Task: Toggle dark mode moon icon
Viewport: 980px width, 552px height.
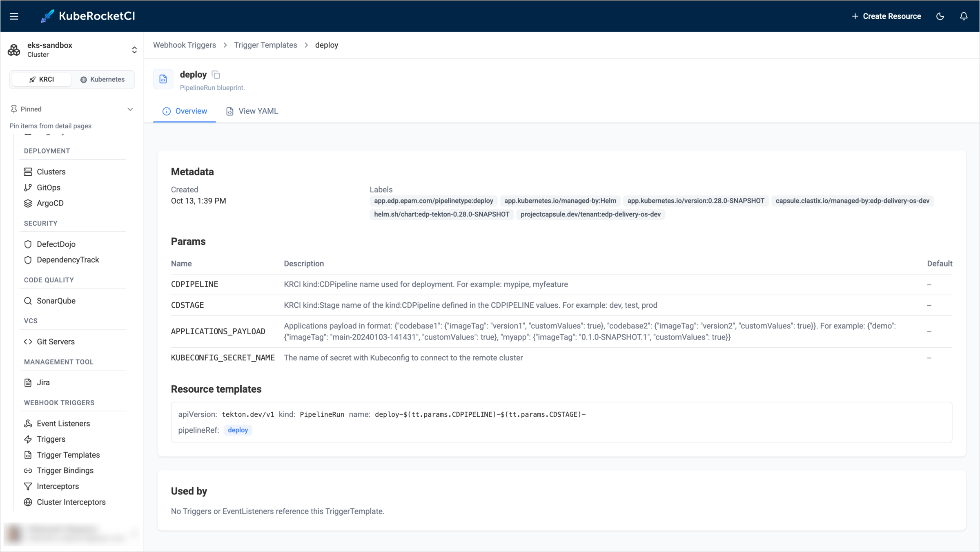Action: [x=940, y=16]
